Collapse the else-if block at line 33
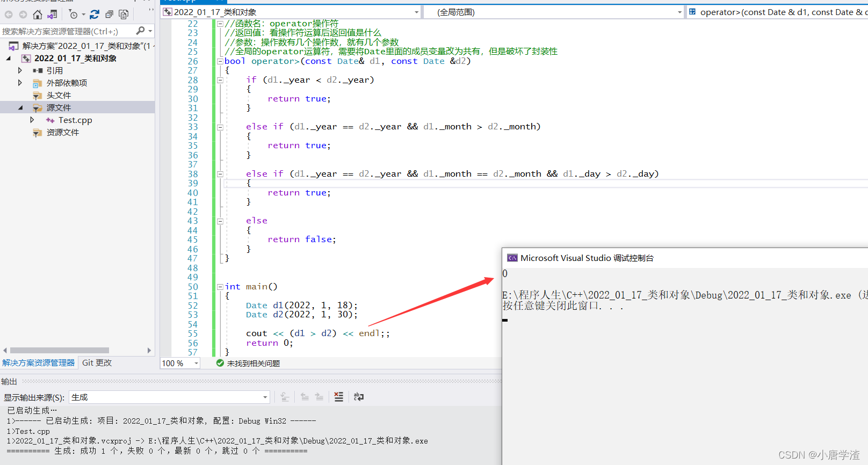This screenshot has width=868, height=465. [x=220, y=127]
